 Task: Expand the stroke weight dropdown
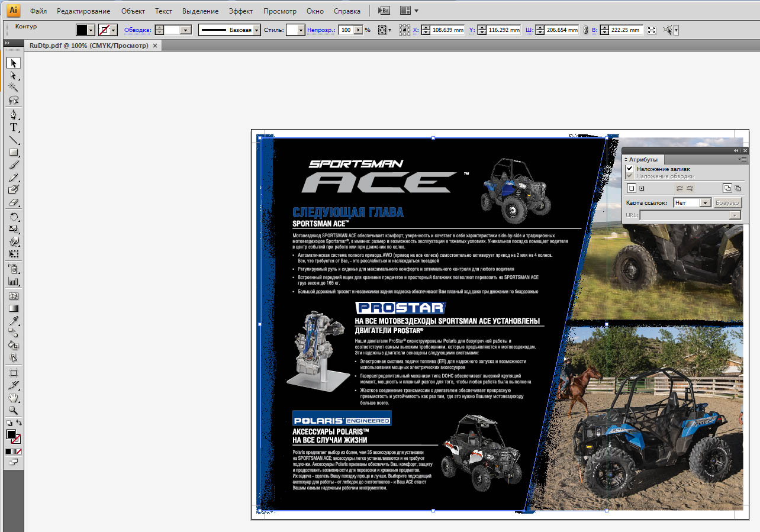(x=186, y=30)
